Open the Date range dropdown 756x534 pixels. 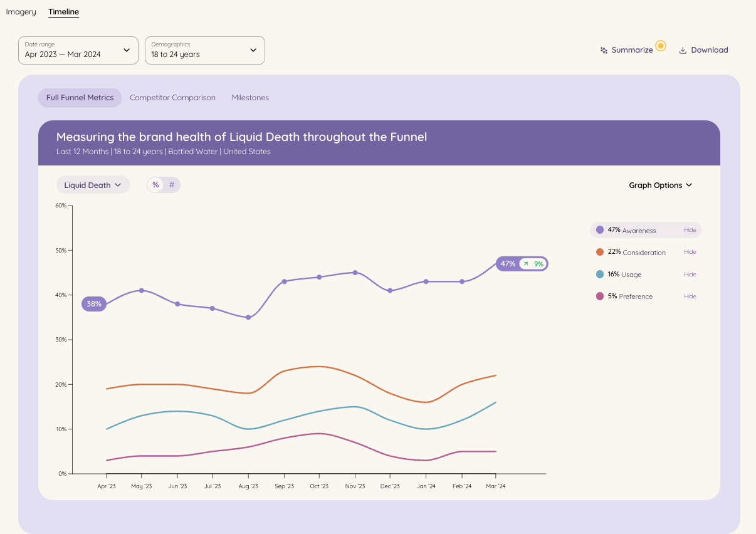coord(78,50)
